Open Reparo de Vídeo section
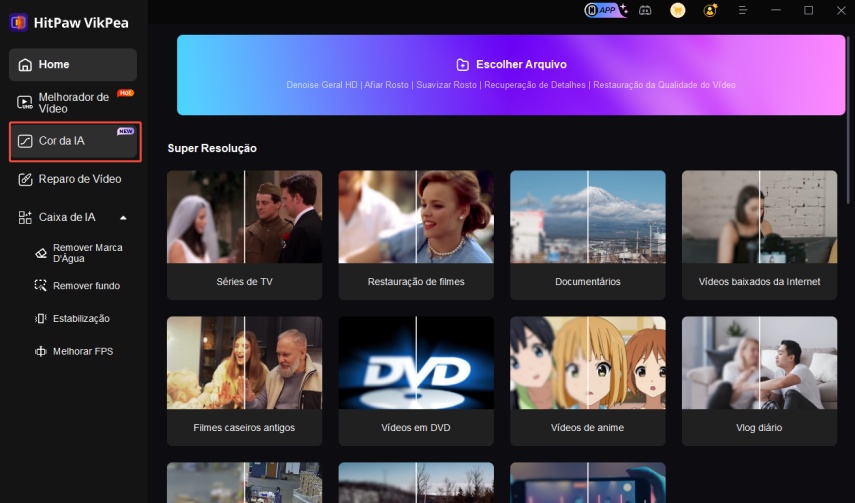855x503 pixels. click(73, 179)
